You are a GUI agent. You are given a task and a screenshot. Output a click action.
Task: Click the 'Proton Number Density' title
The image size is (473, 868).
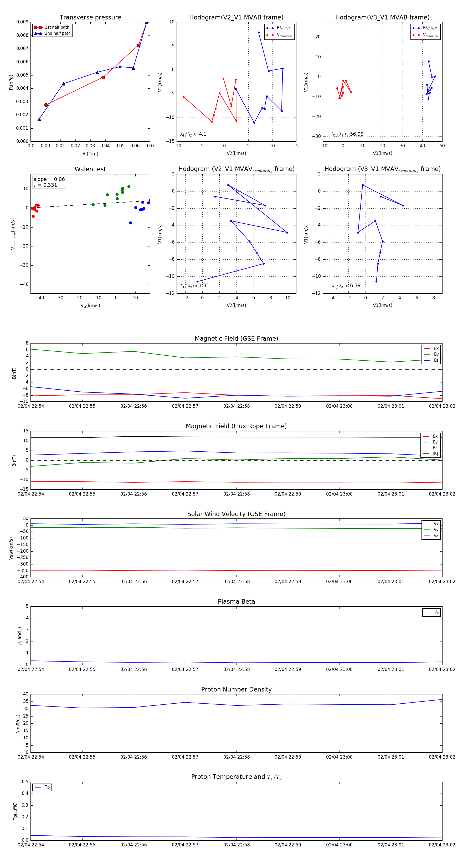click(236, 689)
